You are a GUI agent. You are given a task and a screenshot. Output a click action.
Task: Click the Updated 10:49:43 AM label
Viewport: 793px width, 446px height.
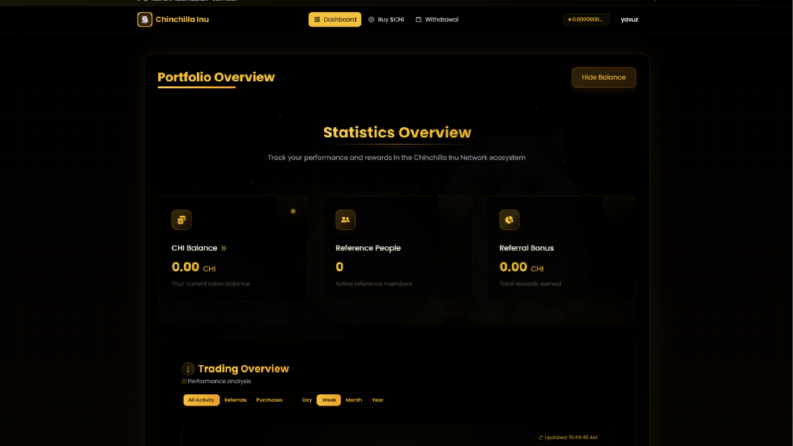click(x=571, y=437)
